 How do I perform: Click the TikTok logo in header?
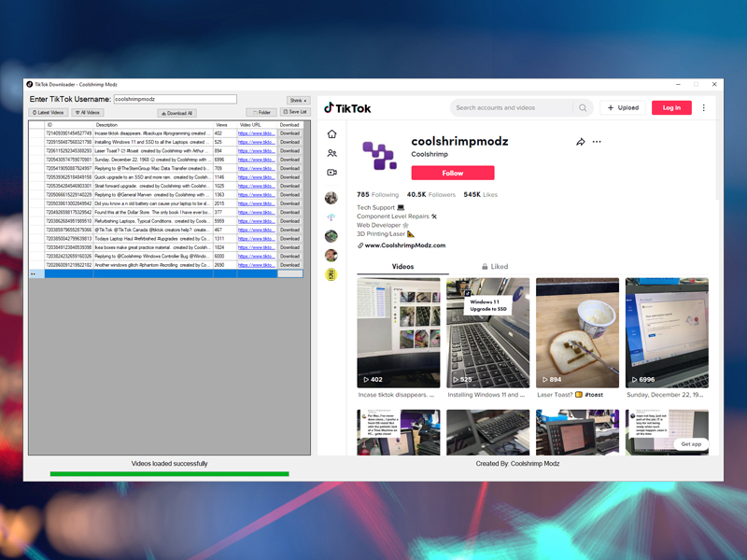coord(347,108)
